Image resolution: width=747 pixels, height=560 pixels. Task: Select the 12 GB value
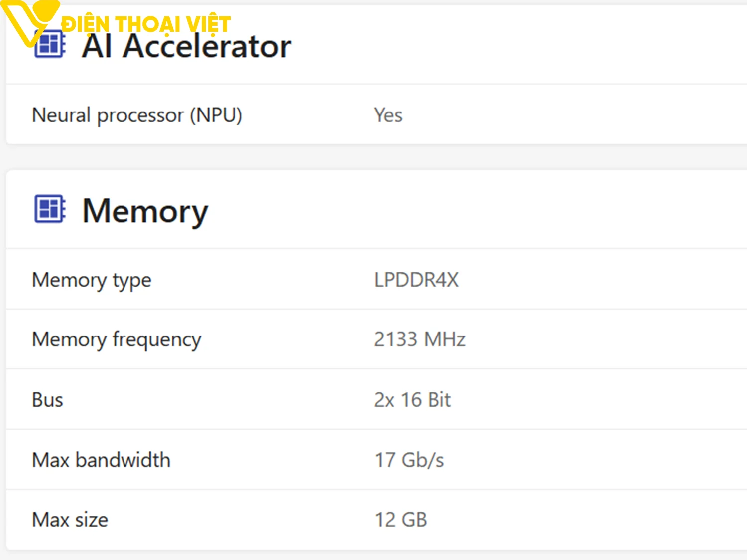401,520
